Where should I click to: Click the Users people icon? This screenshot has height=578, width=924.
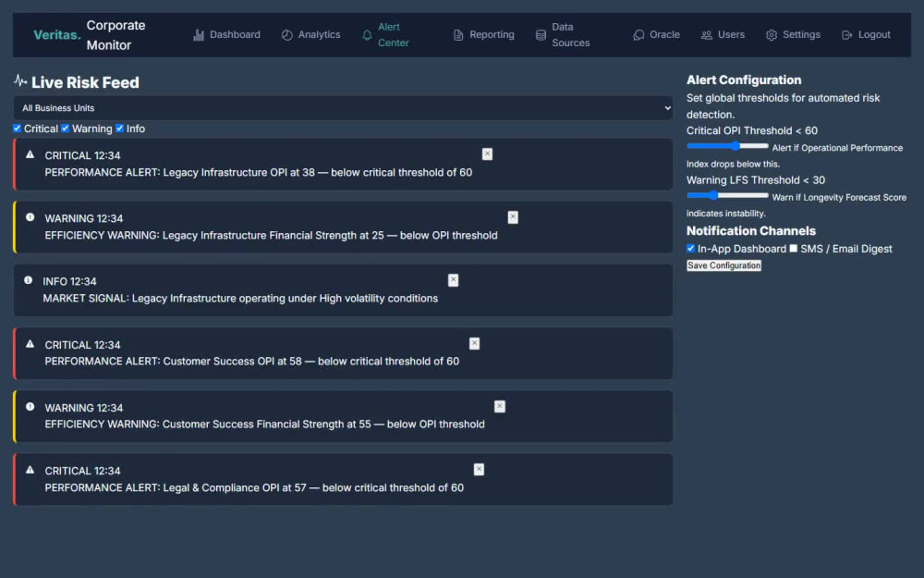pos(707,35)
